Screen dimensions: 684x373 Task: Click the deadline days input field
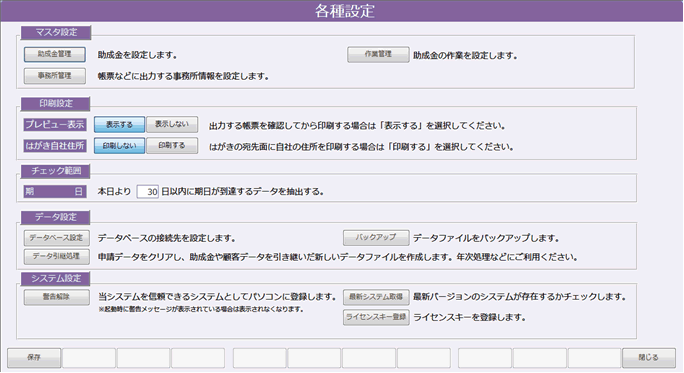click(x=147, y=192)
